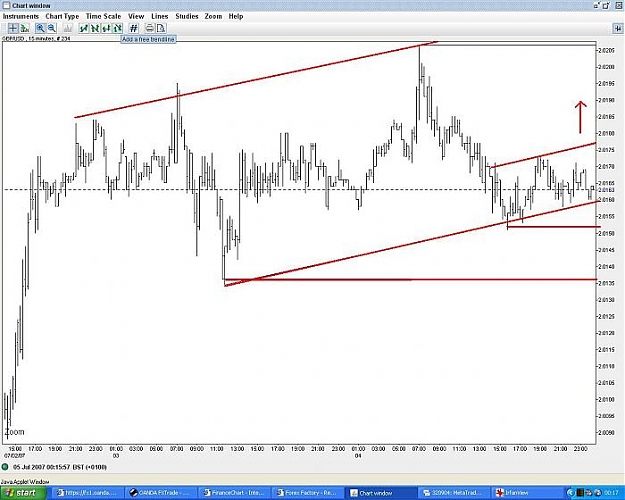Toggle the grid with the hash icon
The width and height of the screenshot is (625, 500).
click(134, 28)
